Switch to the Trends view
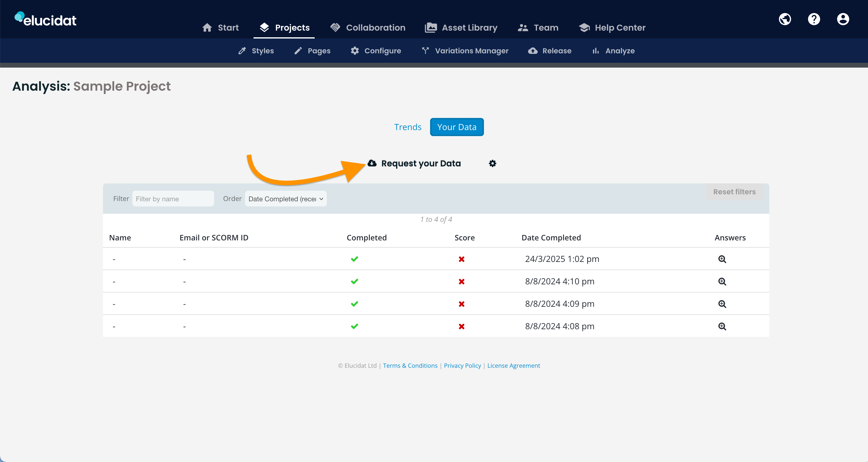868x462 pixels. coord(408,127)
